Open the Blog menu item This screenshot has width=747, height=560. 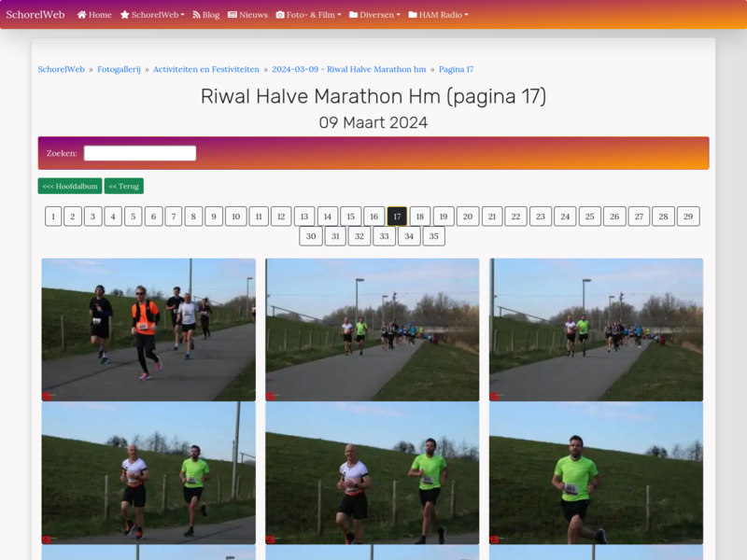206,15
